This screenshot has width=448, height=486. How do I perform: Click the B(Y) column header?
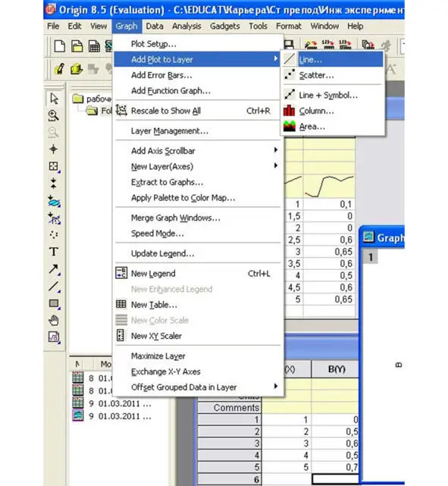click(335, 368)
